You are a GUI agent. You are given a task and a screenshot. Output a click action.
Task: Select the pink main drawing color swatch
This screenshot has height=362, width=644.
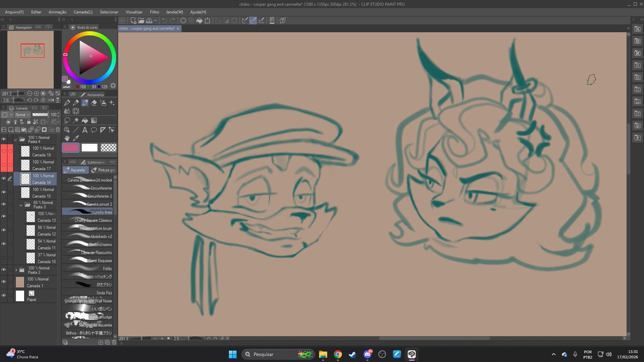point(71,147)
